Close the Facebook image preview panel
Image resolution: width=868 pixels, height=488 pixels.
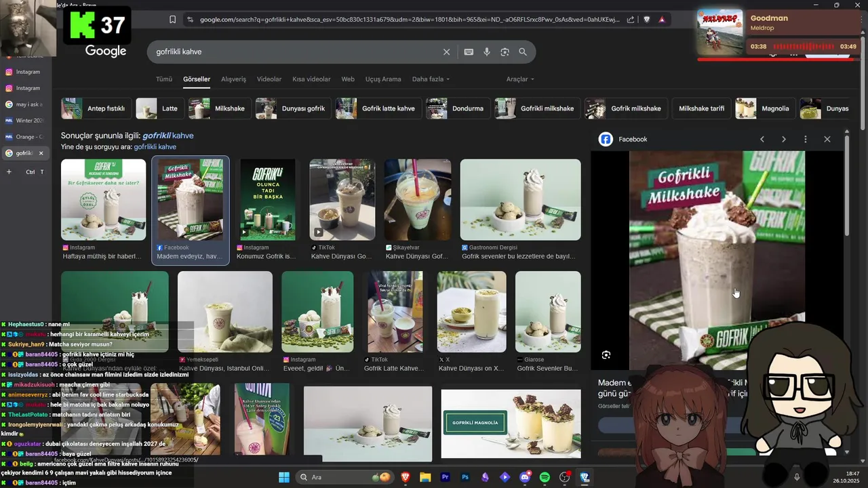pos(827,139)
